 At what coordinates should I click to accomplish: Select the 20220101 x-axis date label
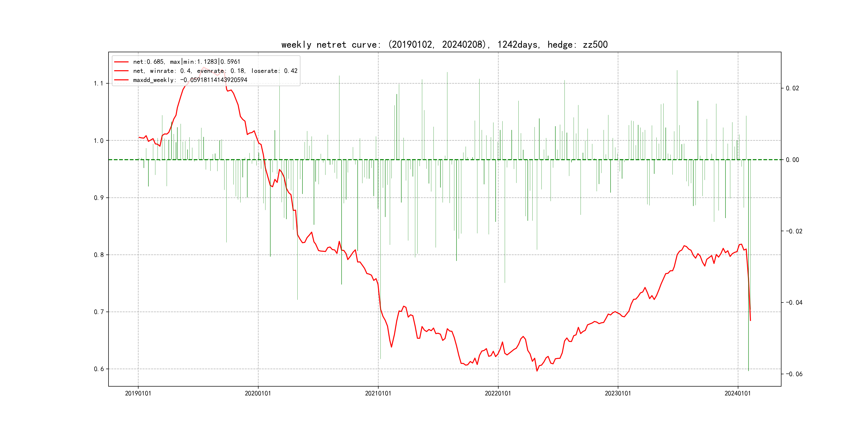pos(498,393)
